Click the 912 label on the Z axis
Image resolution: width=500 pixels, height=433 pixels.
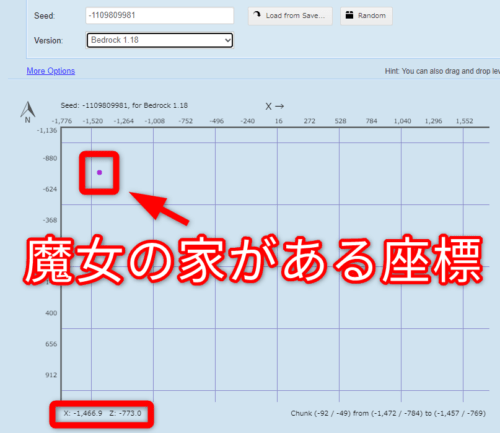[x=51, y=375]
